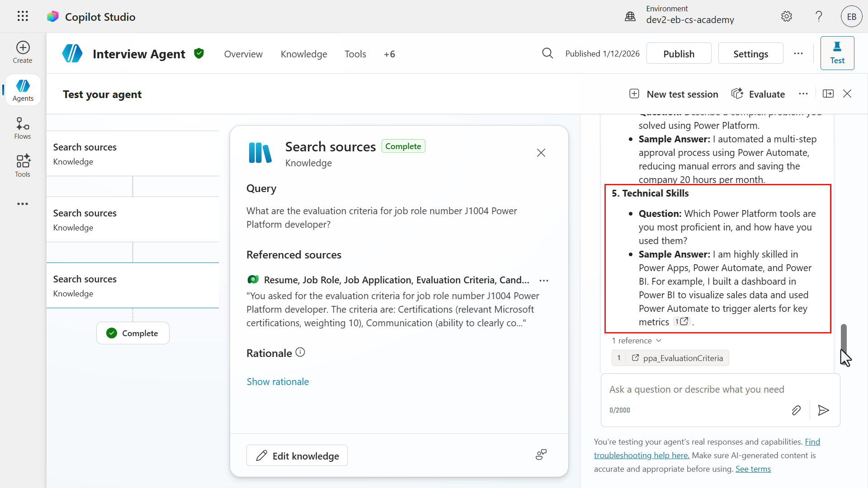
Task: Click the Show rationale link
Action: (278, 382)
